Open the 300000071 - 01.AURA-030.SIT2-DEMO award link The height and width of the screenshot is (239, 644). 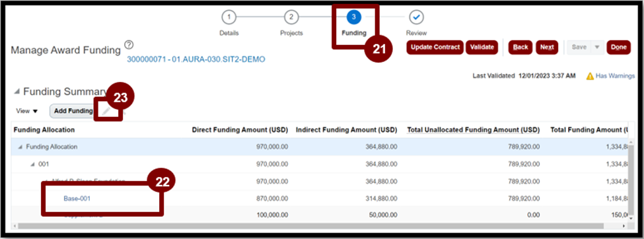[x=196, y=59]
